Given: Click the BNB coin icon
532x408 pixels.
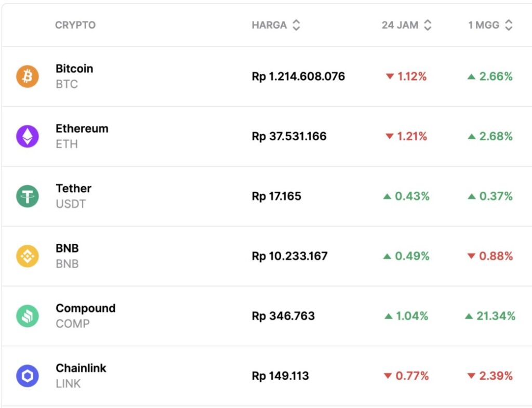Looking at the screenshot, I should [x=28, y=256].
